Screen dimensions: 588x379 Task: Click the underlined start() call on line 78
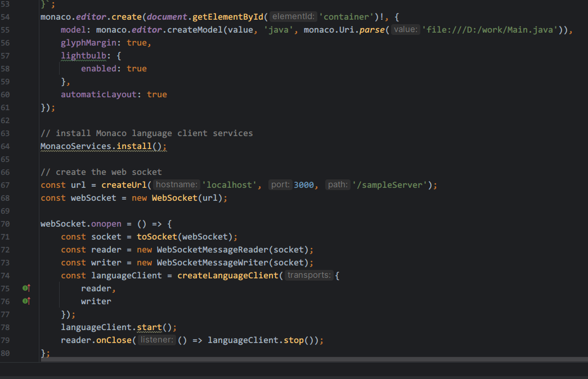pos(149,327)
